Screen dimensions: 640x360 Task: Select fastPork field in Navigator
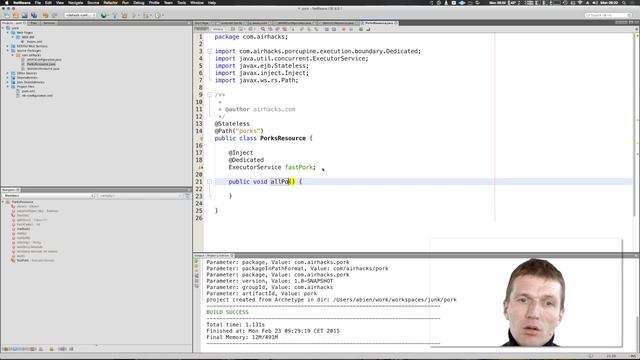click(x=36, y=260)
